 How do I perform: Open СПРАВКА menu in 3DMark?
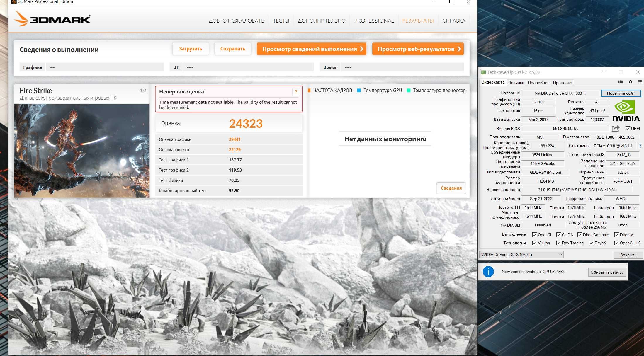click(x=454, y=21)
